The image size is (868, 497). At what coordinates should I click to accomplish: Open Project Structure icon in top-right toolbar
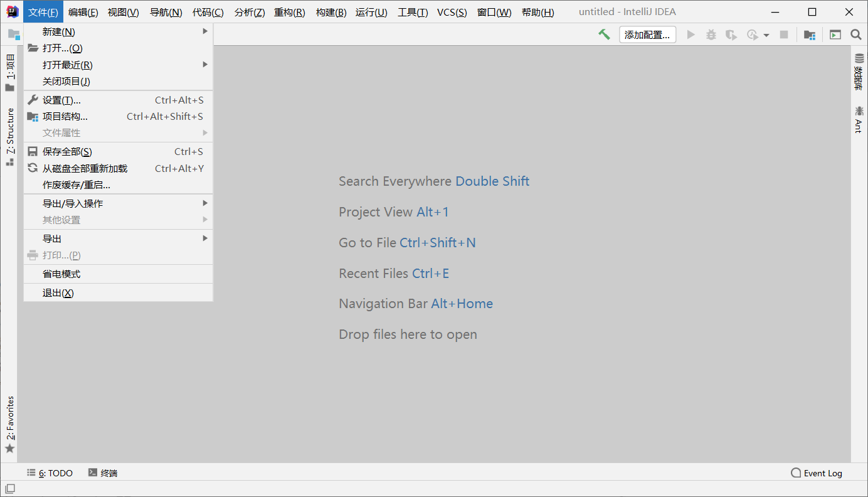click(810, 35)
